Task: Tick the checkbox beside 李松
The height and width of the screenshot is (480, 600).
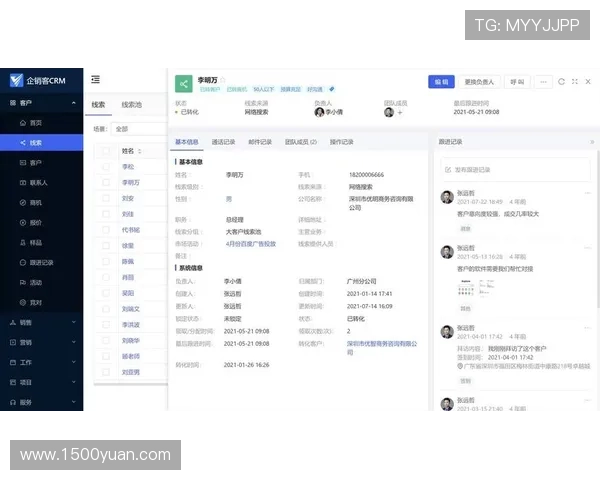Action: [x=105, y=167]
